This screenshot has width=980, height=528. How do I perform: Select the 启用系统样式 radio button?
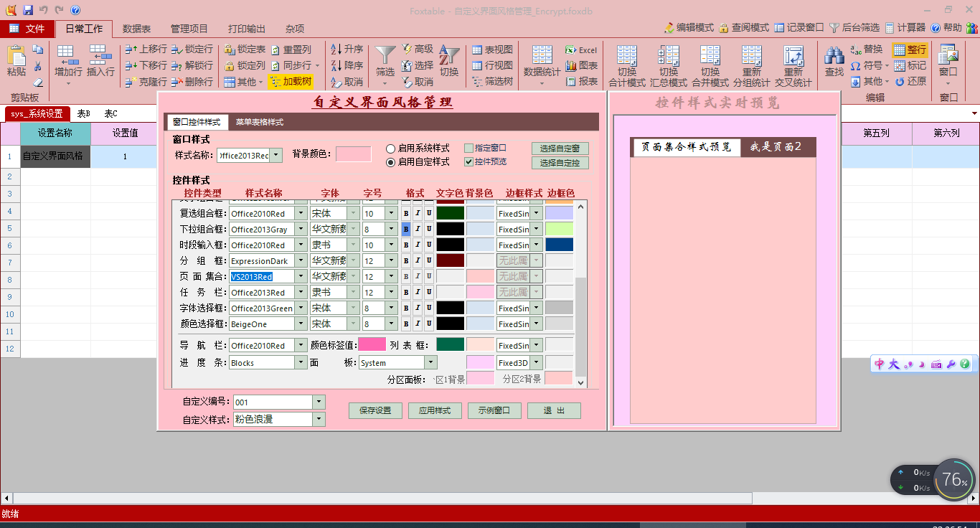point(391,148)
